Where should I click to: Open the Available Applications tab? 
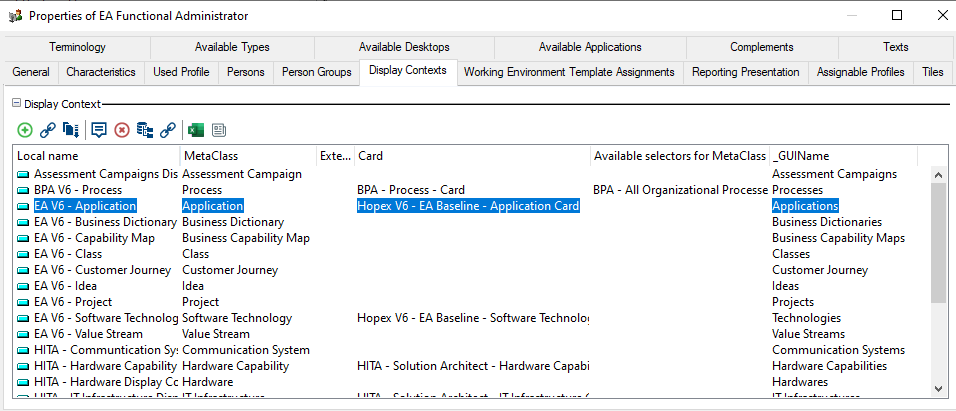coord(590,47)
